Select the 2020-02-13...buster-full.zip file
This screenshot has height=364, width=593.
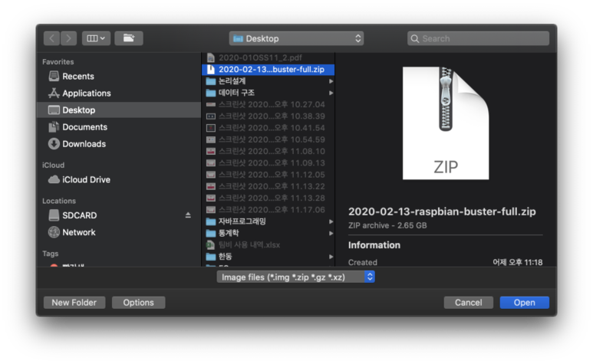[268, 70]
